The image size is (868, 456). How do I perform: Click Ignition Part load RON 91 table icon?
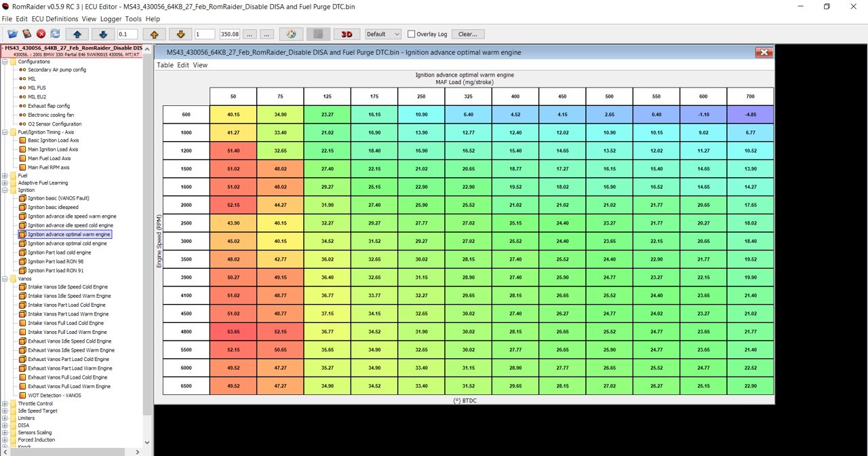pos(22,271)
